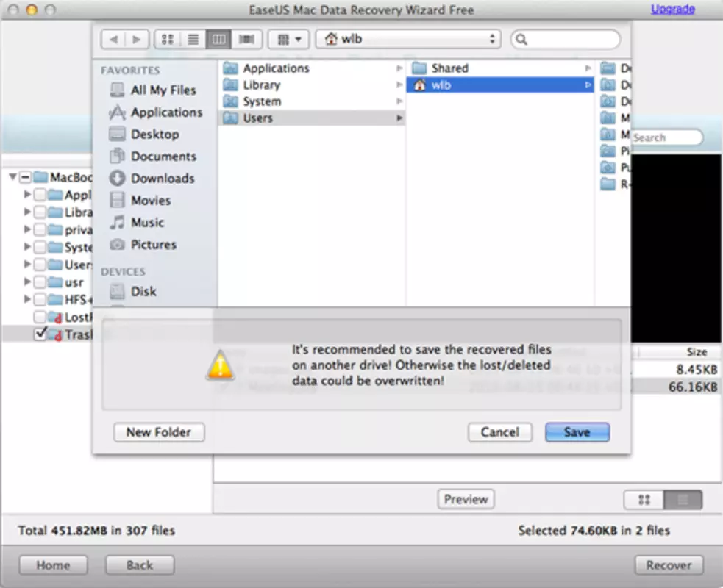Check the Syste folder checkbox

click(40, 247)
